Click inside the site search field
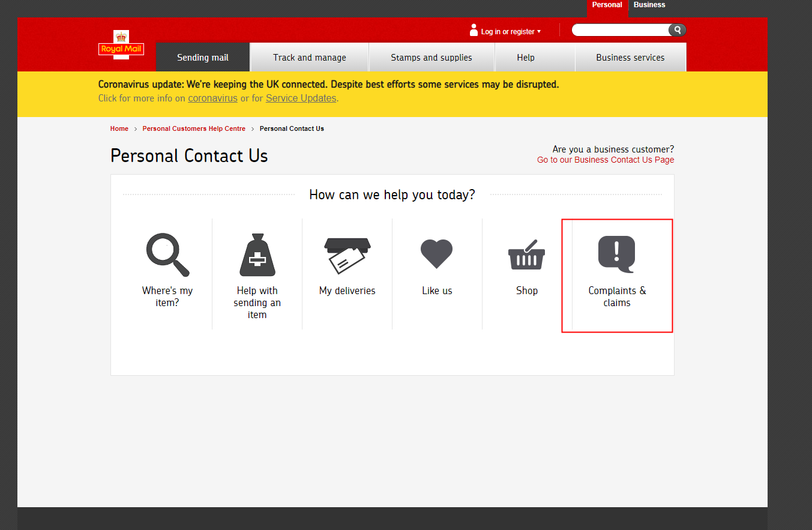 pos(620,30)
